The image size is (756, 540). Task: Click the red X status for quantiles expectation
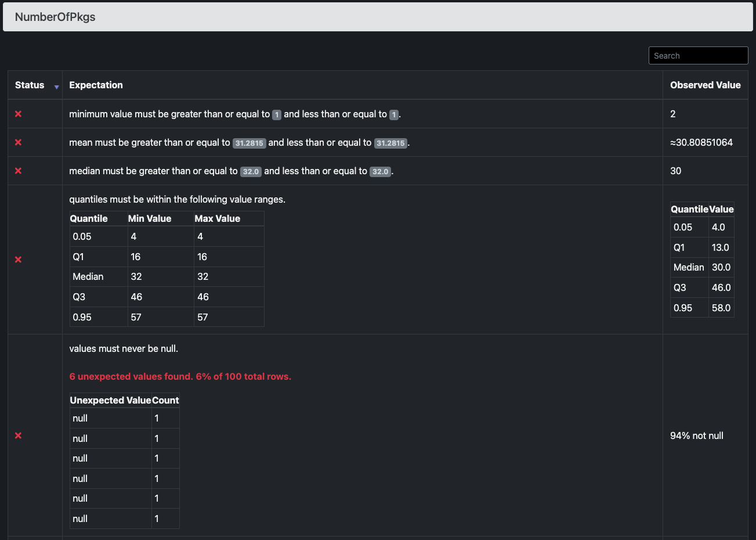[x=18, y=260]
